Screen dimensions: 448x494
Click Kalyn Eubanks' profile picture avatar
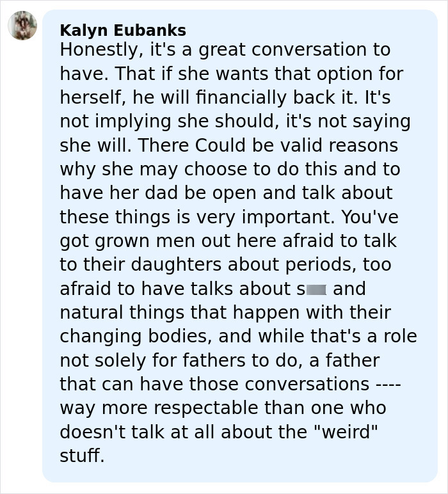click(22, 26)
